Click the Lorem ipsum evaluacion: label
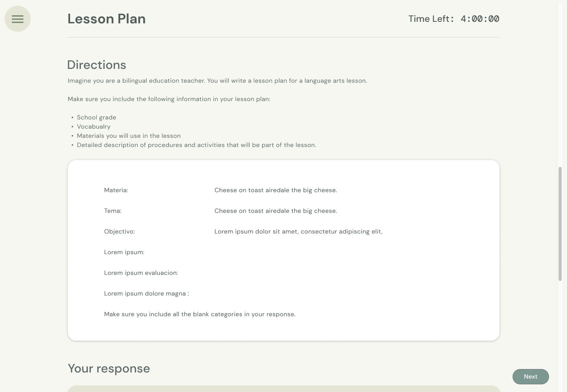567x392 pixels. 141,273
